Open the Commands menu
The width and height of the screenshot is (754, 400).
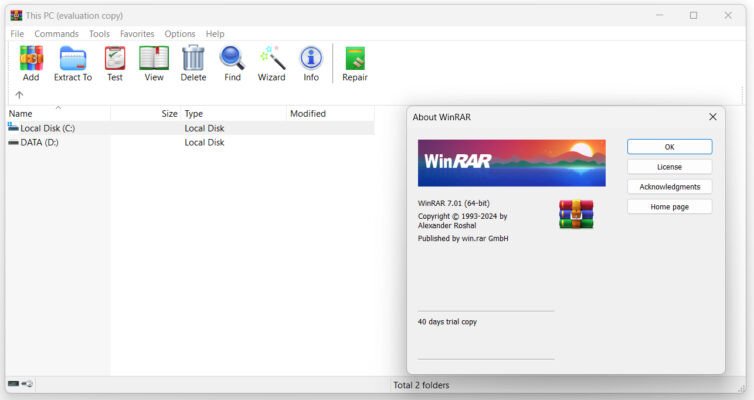click(56, 34)
